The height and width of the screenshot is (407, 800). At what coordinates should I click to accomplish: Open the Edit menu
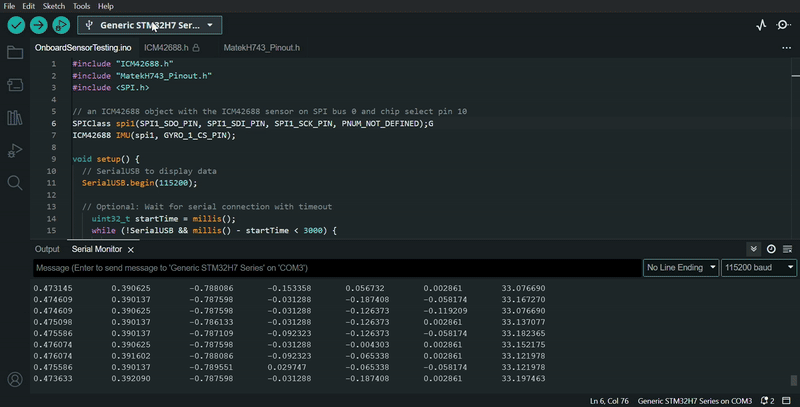coord(29,6)
